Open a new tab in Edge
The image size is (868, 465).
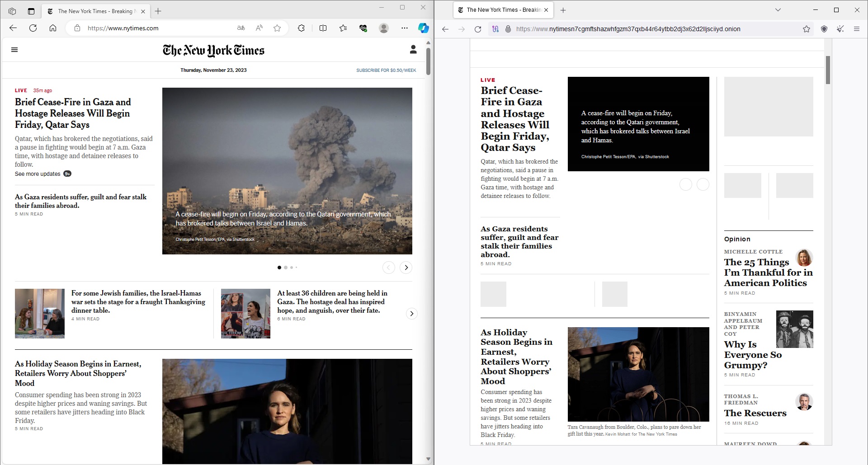pyautogui.click(x=158, y=11)
